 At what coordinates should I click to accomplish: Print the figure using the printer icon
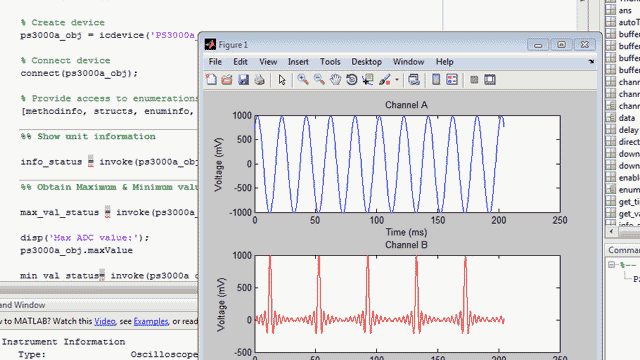(259, 80)
